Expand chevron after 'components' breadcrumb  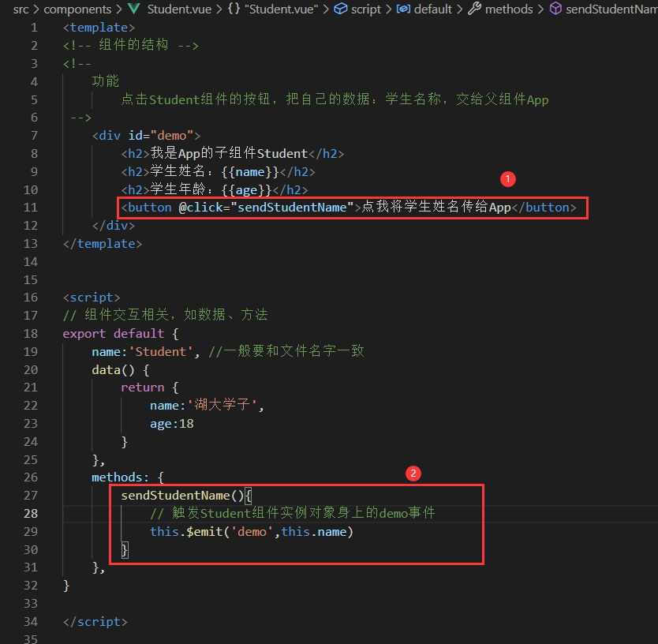[x=119, y=9]
